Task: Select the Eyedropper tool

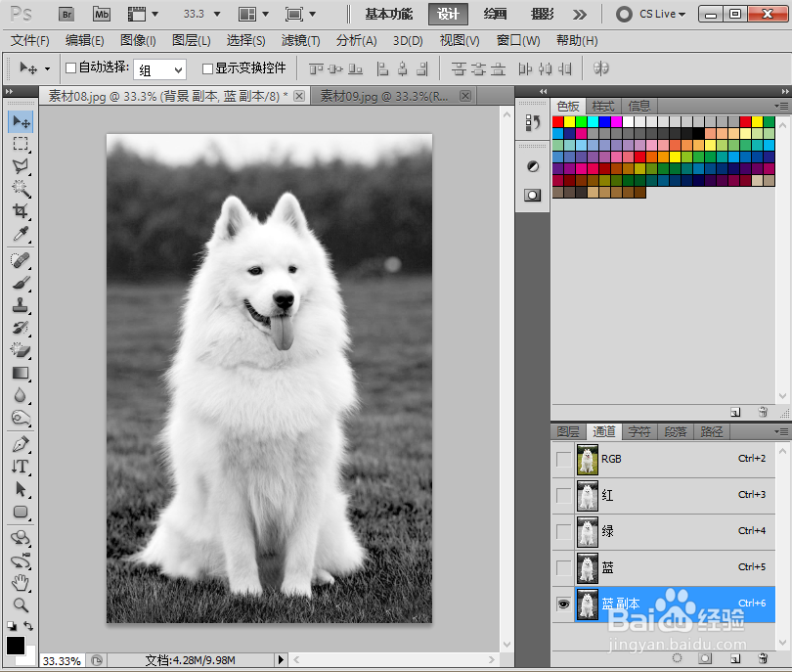Action: click(21, 234)
